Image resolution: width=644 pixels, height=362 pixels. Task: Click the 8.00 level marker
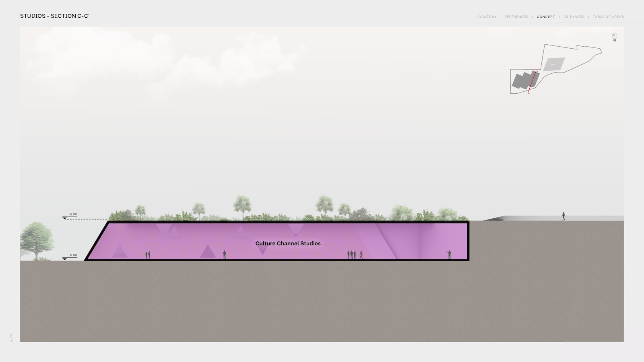(x=73, y=215)
